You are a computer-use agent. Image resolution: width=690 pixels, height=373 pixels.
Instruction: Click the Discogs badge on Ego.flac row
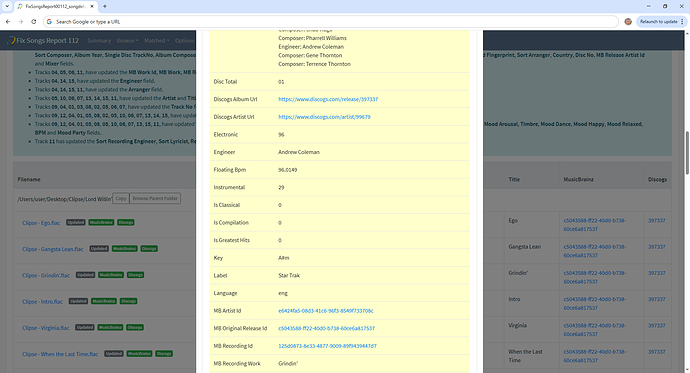[126, 222]
